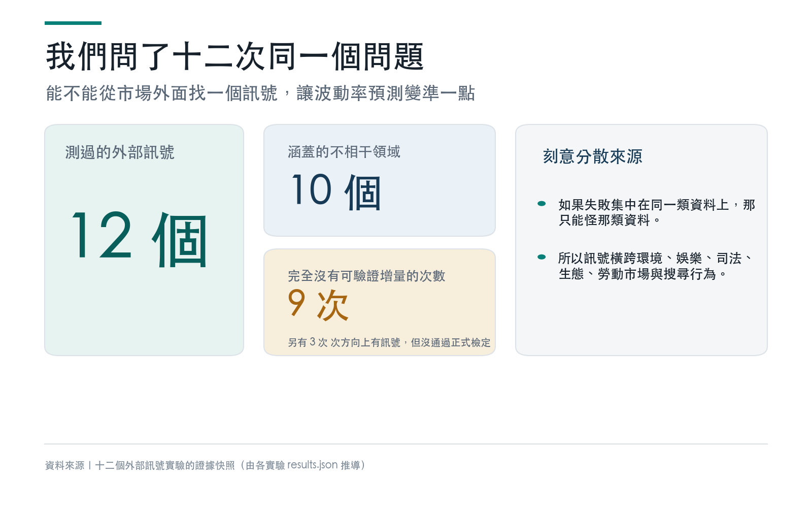812x508 pixels.
Task: Click the note 另有 3 次方向上有訊號
Action: [389, 342]
